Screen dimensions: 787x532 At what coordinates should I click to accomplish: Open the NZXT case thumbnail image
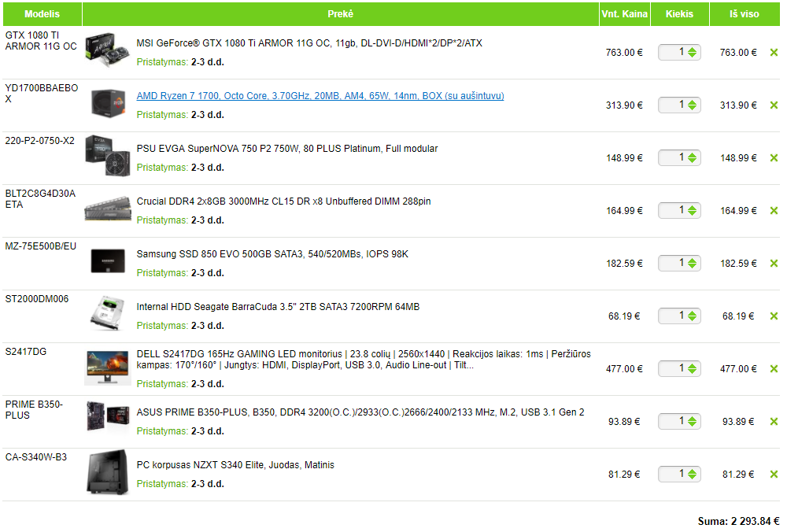pyautogui.click(x=107, y=472)
